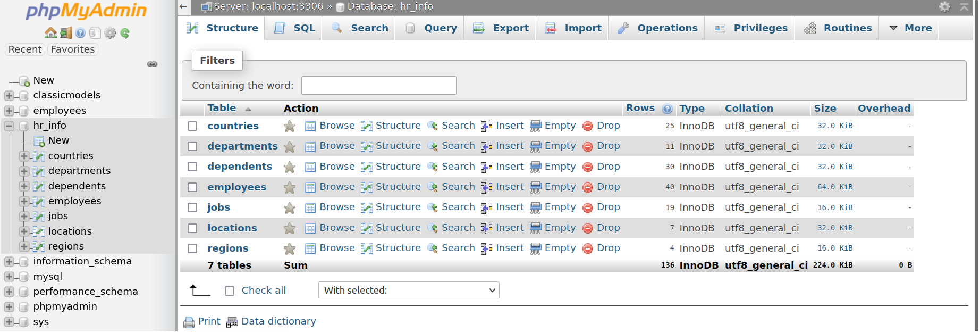The height and width of the screenshot is (332, 980).
Task: Expand the employees database node
Action: click(x=9, y=111)
